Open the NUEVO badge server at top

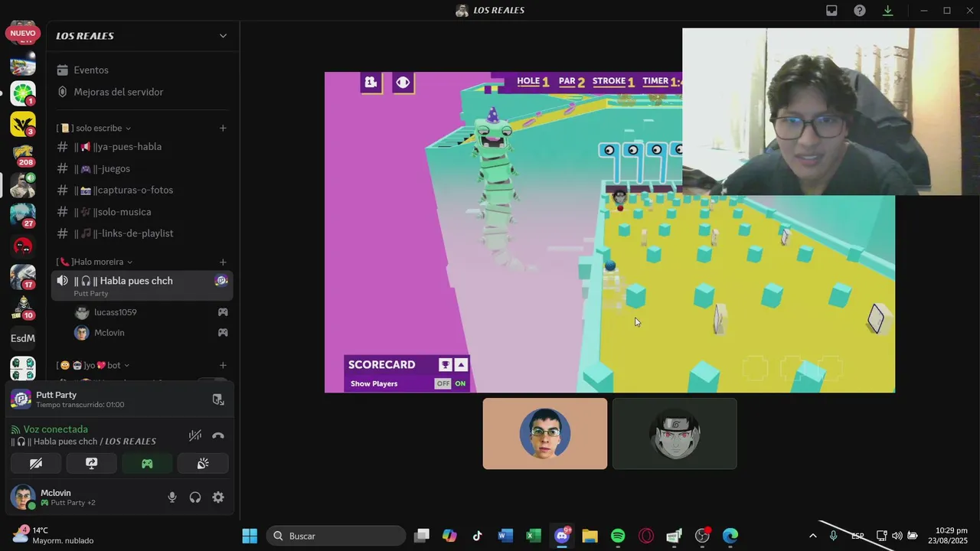[23, 34]
